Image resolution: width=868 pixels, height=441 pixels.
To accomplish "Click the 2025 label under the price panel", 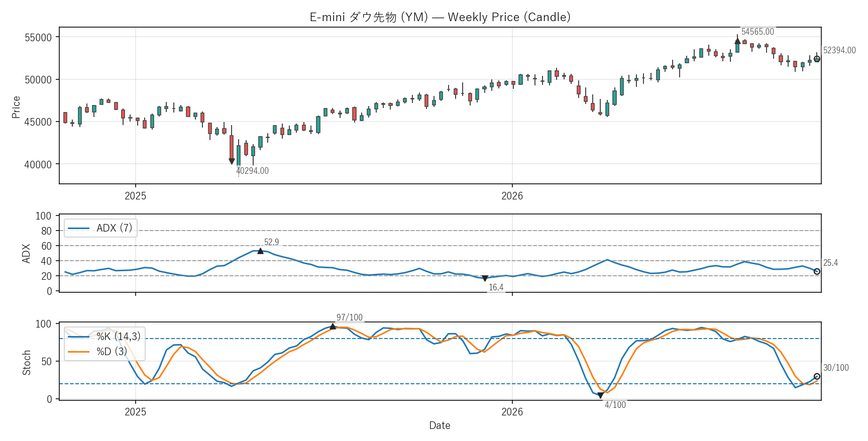I will click(136, 196).
